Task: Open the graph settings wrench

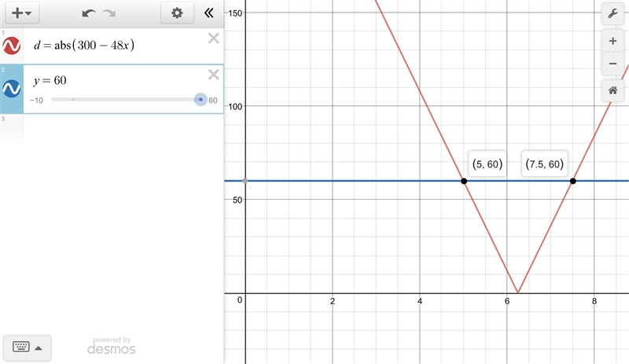Action: click(612, 14)
